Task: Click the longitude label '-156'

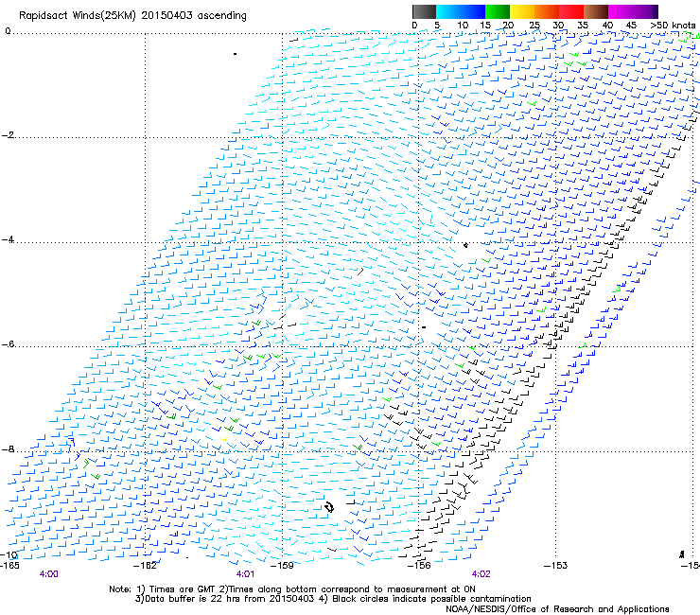Action: 419,566
